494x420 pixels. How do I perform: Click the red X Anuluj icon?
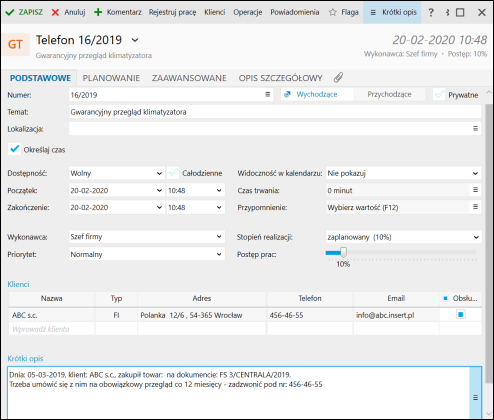[x=55, y=12]
